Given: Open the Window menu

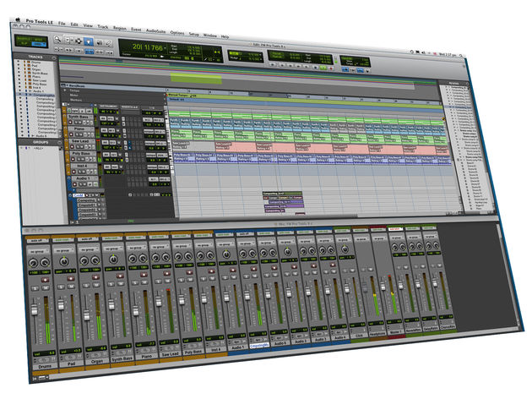Looking at the screenshot, I should [209, 36].
